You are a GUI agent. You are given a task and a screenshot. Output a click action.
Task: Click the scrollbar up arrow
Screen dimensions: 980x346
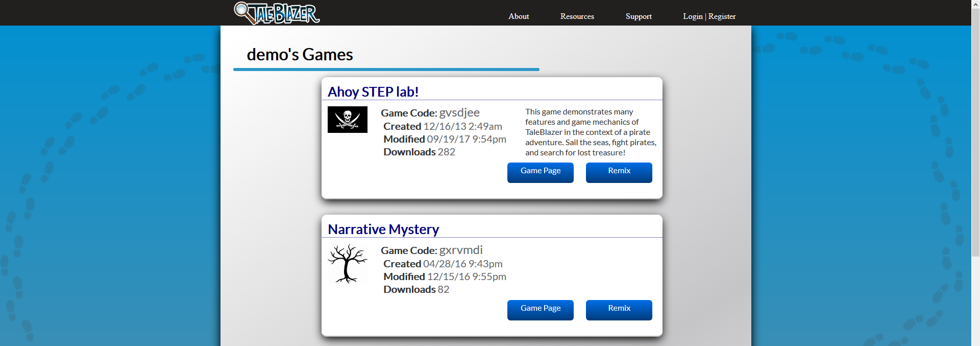[x=975, y=4]
